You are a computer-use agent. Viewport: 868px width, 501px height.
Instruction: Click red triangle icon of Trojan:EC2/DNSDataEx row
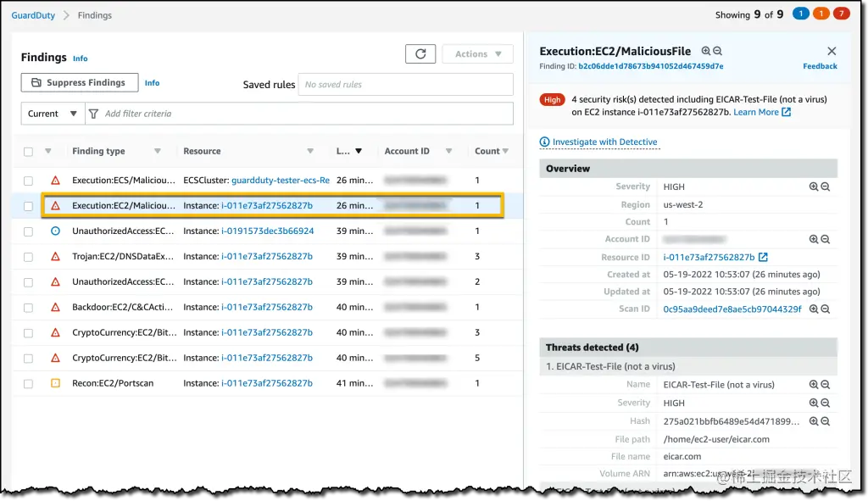click(55, 256)
